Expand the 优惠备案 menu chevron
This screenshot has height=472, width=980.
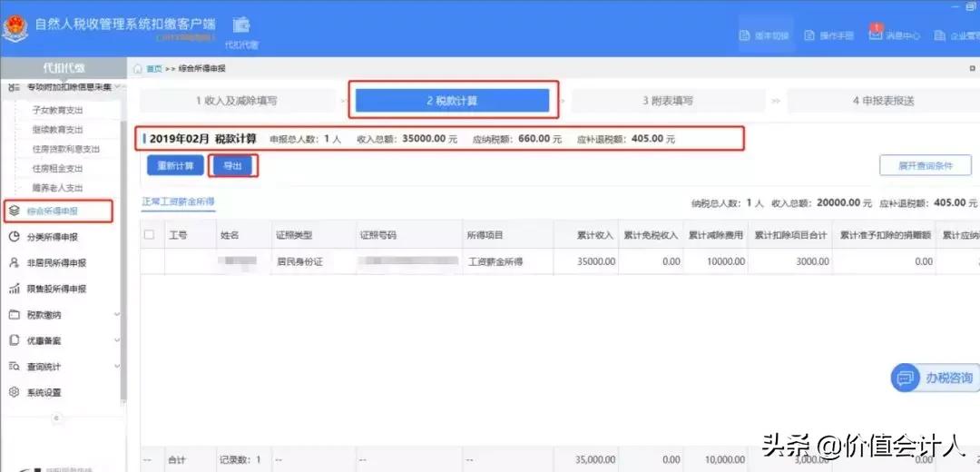(x=117, y=340)
